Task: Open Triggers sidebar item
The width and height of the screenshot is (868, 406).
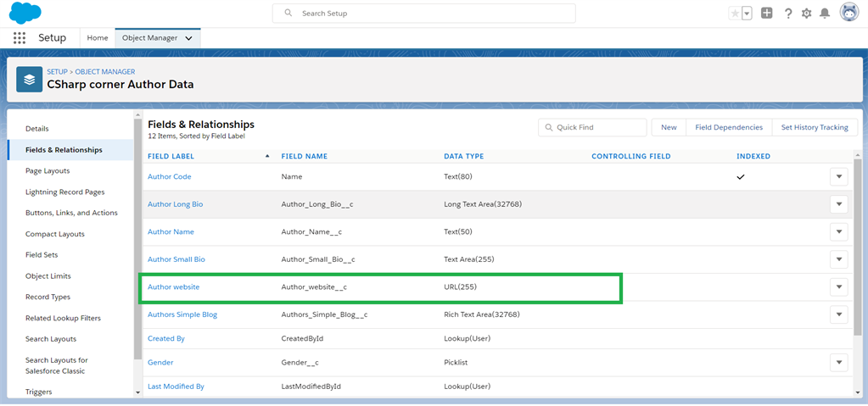Action: [39, 392]
